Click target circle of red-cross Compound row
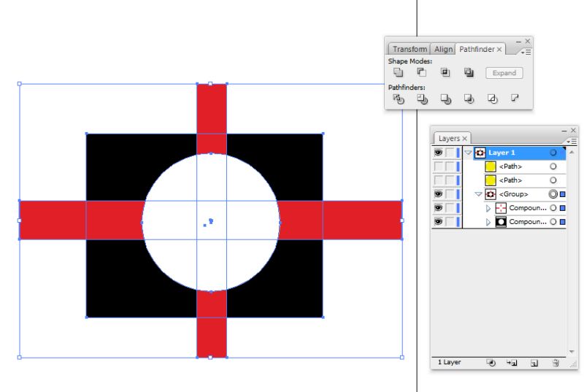 [553, 208]
